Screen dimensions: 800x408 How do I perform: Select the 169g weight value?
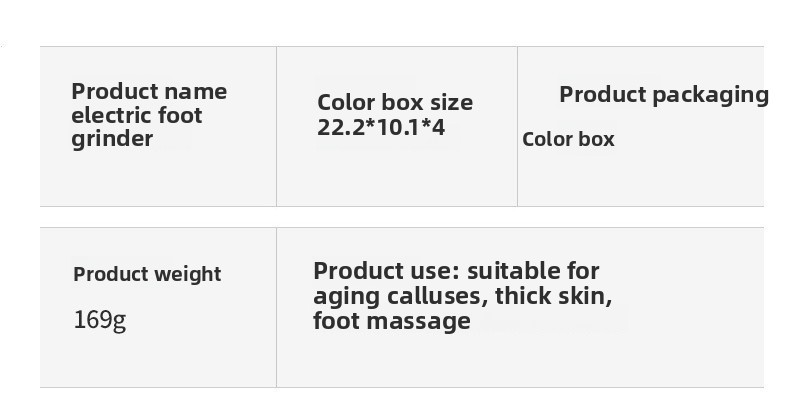(99, 320)
